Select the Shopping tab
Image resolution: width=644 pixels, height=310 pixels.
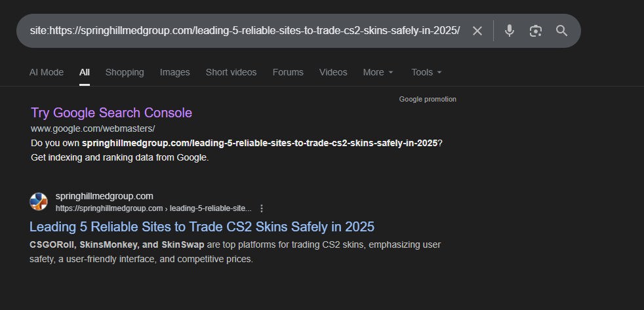pyautogui.click(x=125, y=72)
